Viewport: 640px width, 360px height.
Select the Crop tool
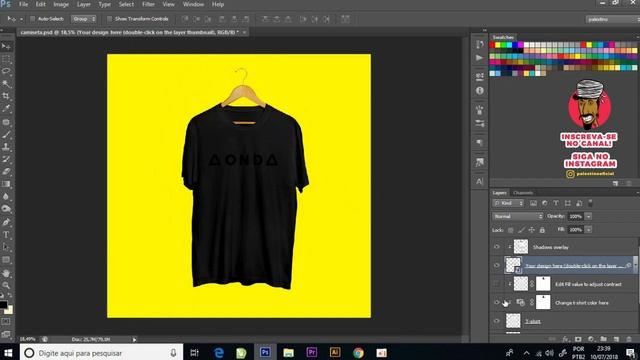6,96
